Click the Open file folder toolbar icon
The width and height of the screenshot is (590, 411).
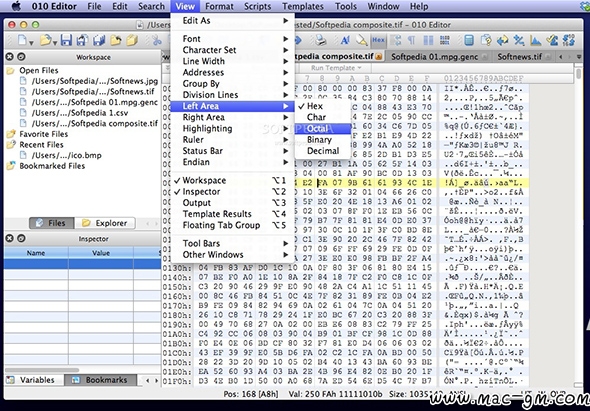[x=46, y=40]
